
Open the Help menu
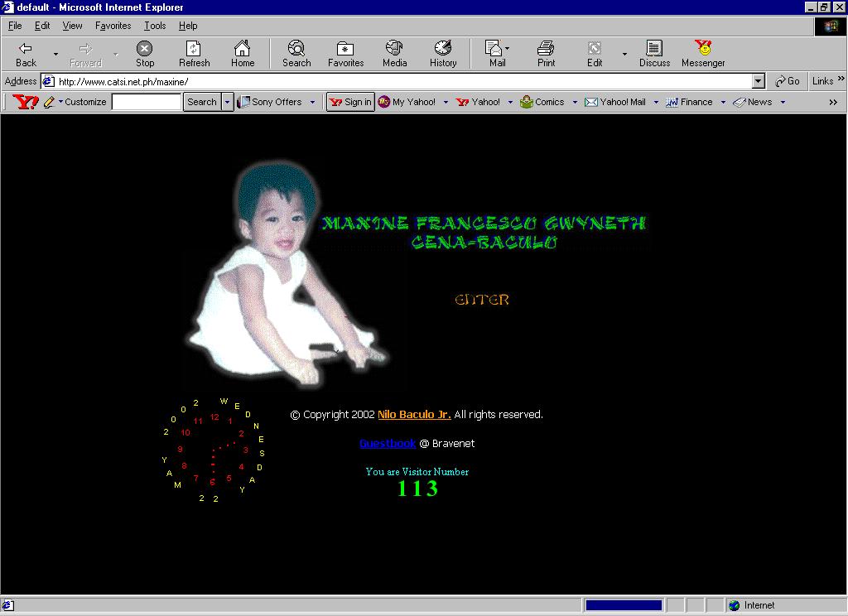[x=188, y=26]
